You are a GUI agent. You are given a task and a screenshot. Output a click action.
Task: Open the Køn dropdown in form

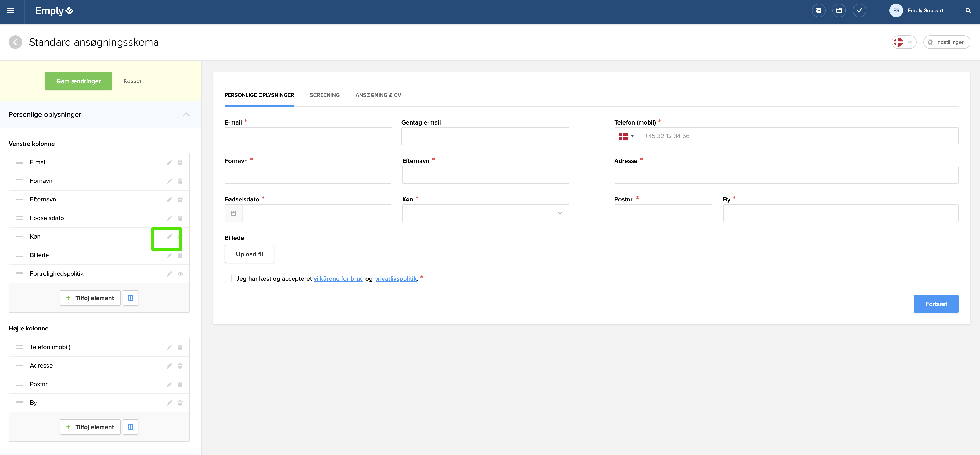pos(485,213)
